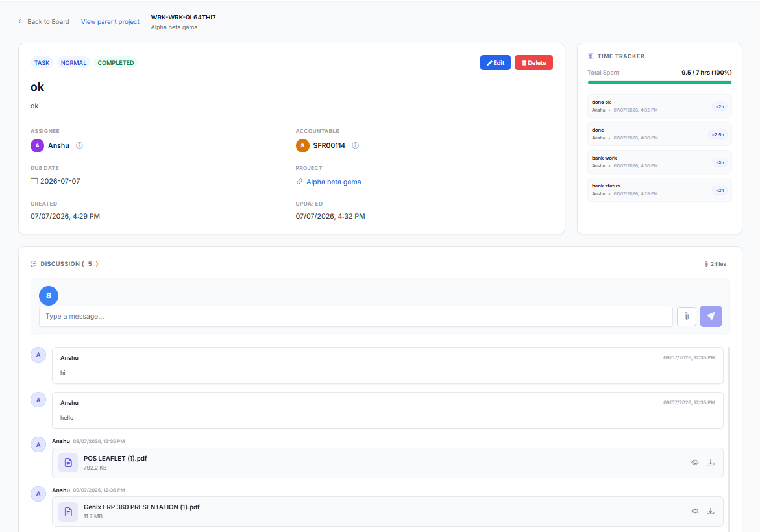Click the info icon next to SFR00114
760x532 pixels.
click(355, 145)
